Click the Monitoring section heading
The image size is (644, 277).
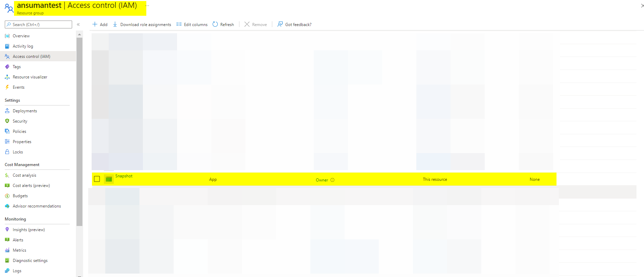(x=15, y=219)
